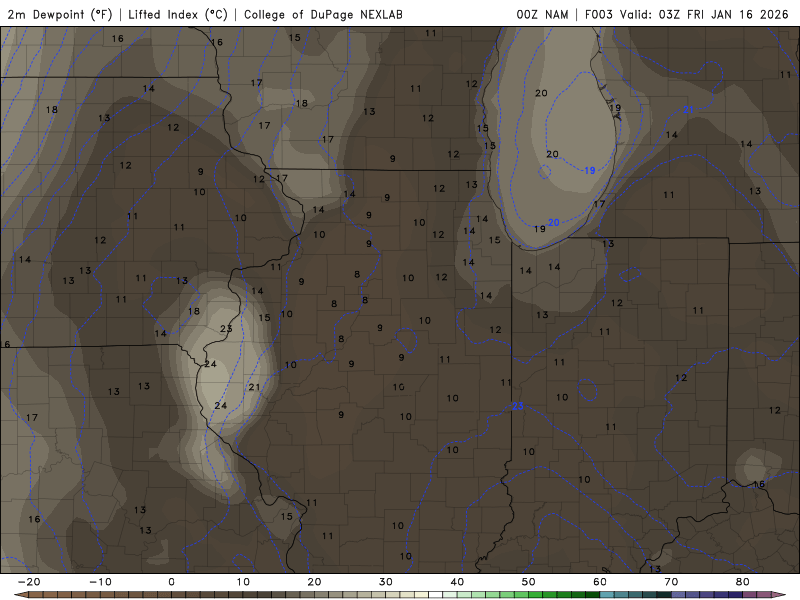Click the "-20" label on the color scale
The height and width of the screenshot is (600, 800).
[x=29, y=582]
